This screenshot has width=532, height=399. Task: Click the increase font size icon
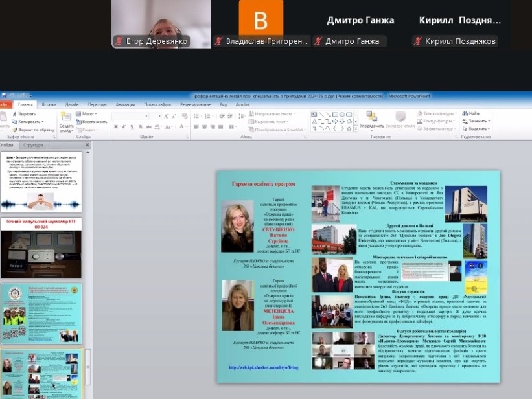pyautogui.click(x=167, y=116)
